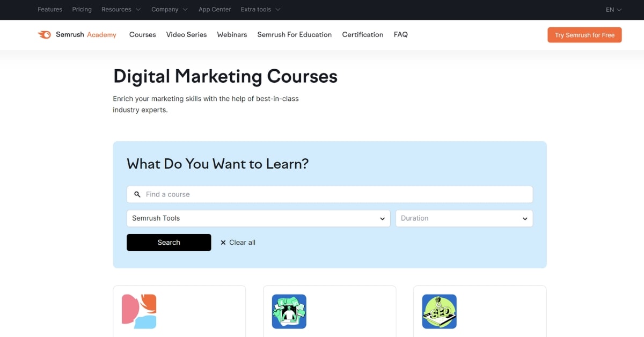Select the Courses navigation item
Viewport: 644px width, 337px height.
pos(143,34)
